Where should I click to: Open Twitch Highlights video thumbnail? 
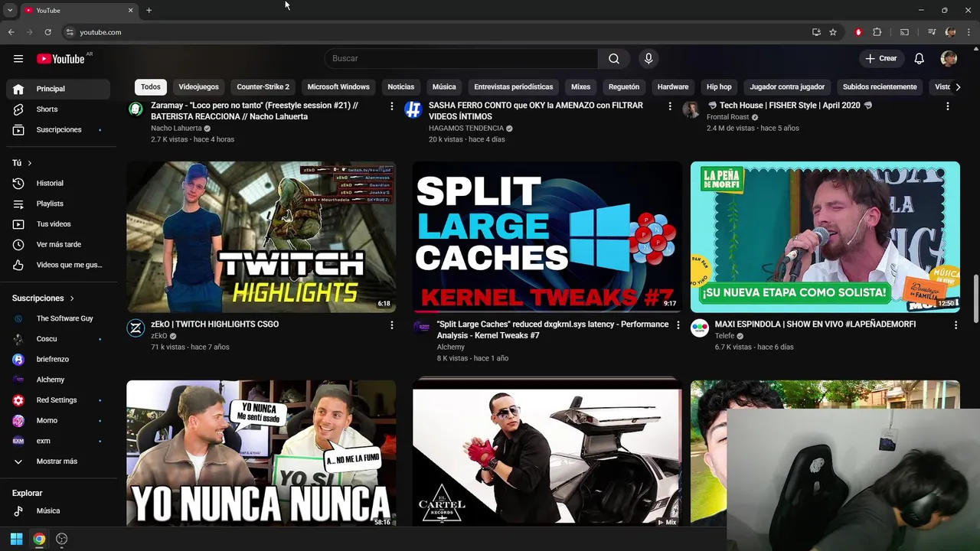[261, 236]
